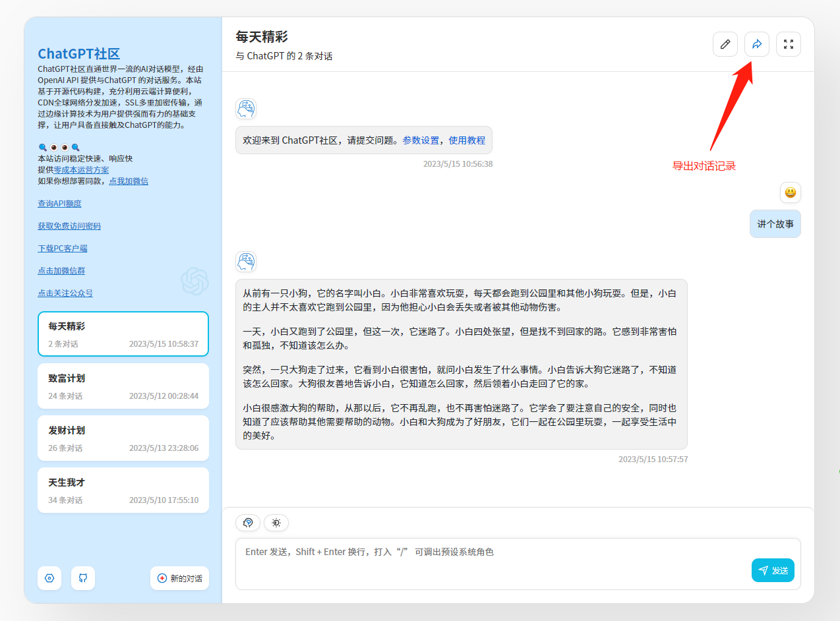Viewport: 840px width, 621px height.
Task: Click the export conversation share icon
Action: (x=757, y=44)
